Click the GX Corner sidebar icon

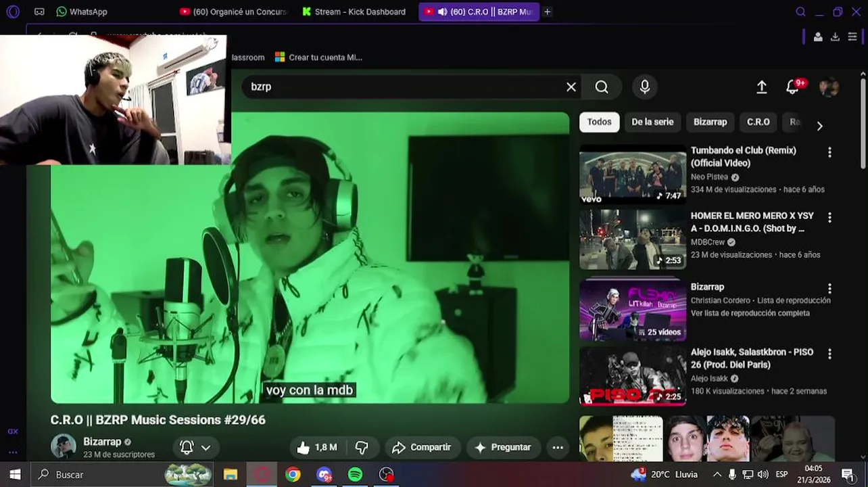coord(13,432)
